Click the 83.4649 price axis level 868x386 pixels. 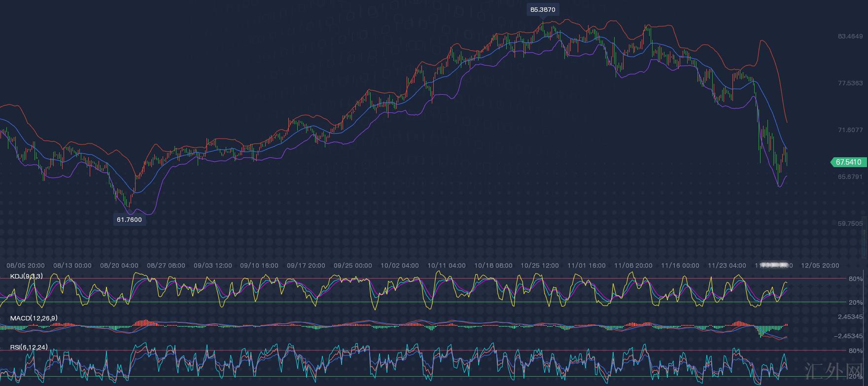pyautogui.click(x=850, y=36)
